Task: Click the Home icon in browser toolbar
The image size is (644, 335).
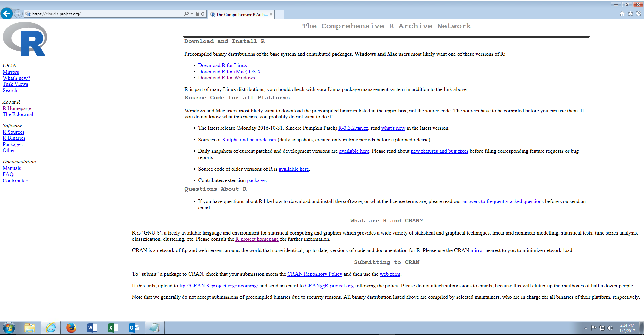Action: 622,14
